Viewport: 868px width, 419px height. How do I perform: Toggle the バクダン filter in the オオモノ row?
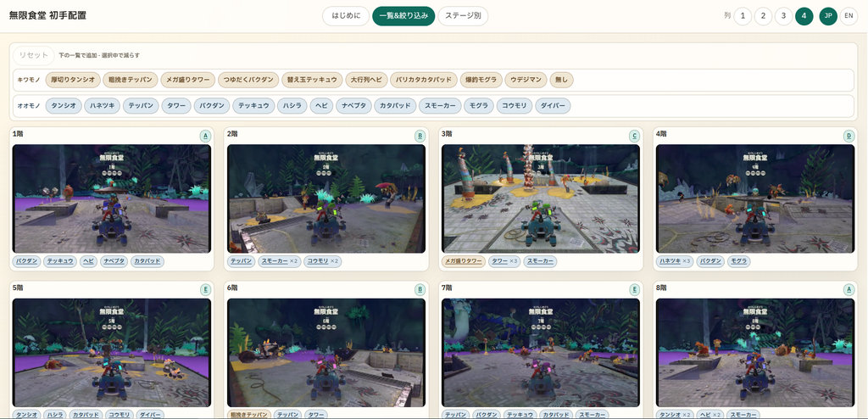(x=211, y=106)
